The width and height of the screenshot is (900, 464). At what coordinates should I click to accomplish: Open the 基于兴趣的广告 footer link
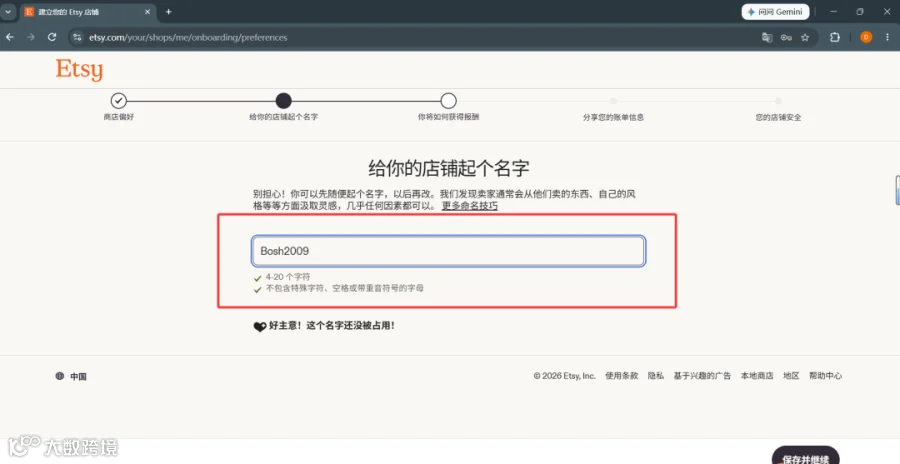pyautogui.click(x=703, y=376)
